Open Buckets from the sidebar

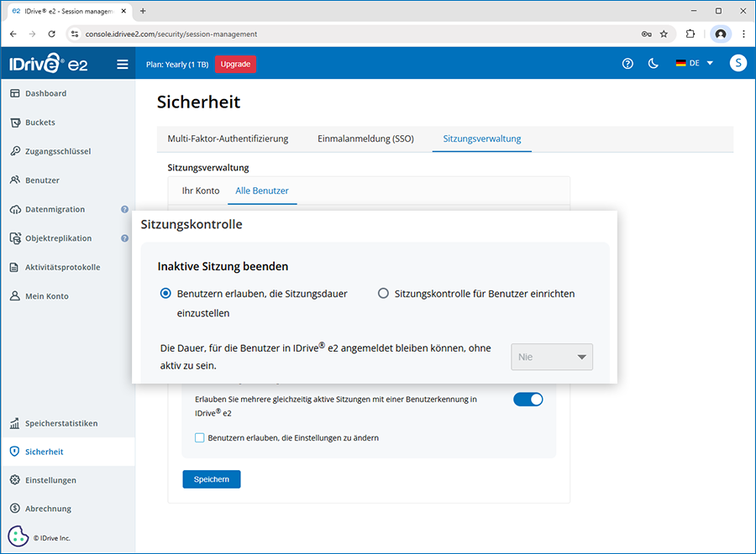pos(39,123)
